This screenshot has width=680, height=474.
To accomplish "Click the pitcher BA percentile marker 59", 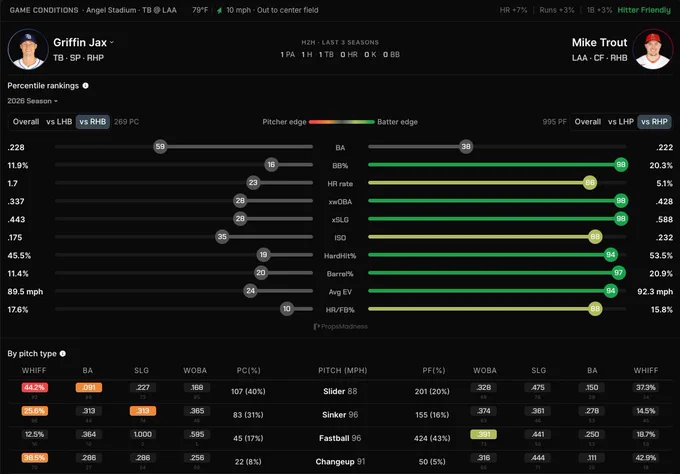I will pyautogui.click(x=160, y=147).
